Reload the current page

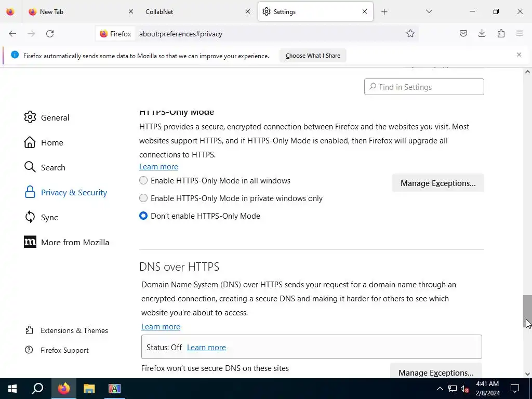(50, 34)
